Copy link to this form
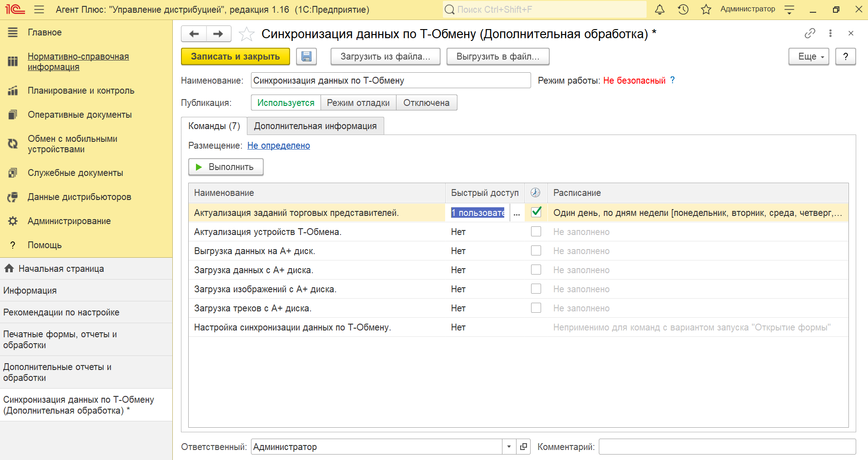The width and height of the screenshot is (868, 460). pyautogui.click(x=810, y=33)
